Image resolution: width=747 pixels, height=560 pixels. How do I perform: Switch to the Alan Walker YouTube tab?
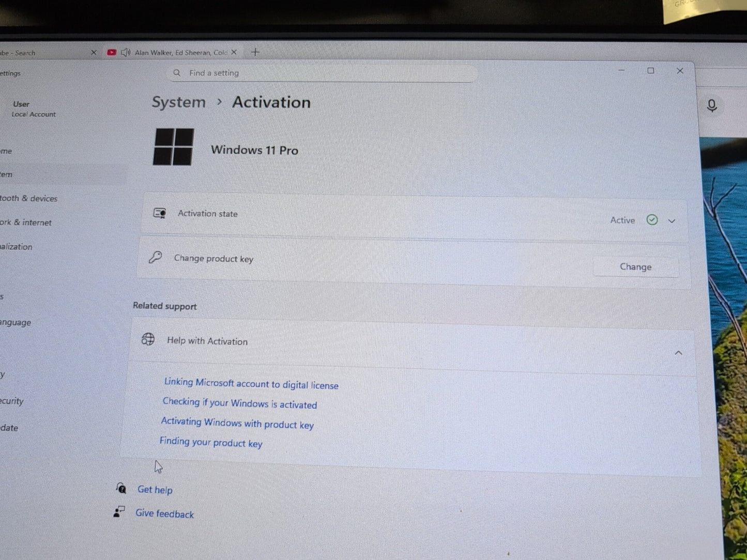173,52
